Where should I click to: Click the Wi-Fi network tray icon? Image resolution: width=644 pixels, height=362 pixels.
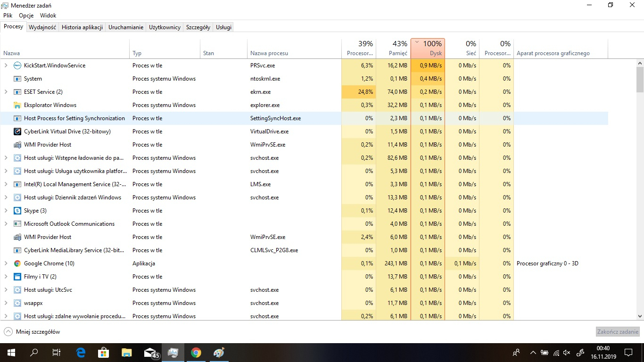556,353
